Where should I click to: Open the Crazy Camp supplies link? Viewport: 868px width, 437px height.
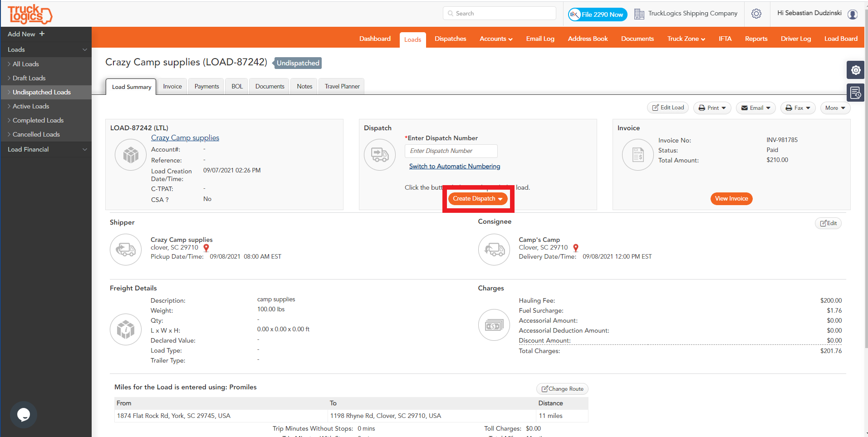pyautogui.click(x=185, y=137)
